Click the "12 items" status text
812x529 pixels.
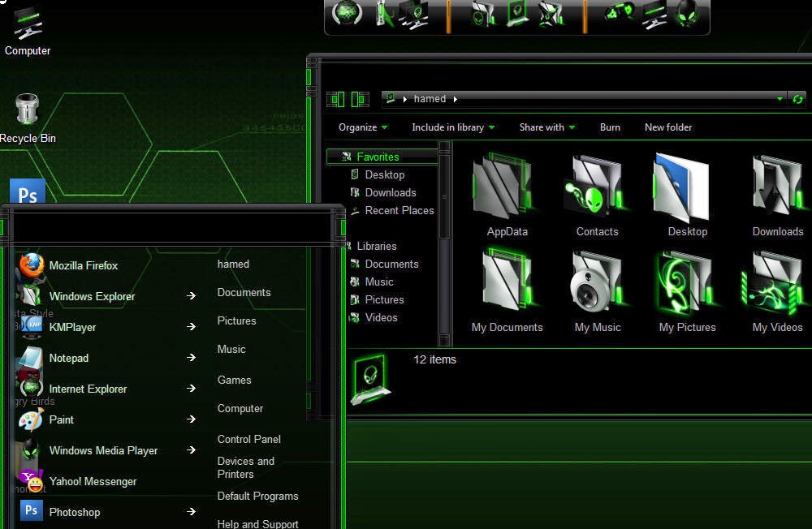click(434, 359)
